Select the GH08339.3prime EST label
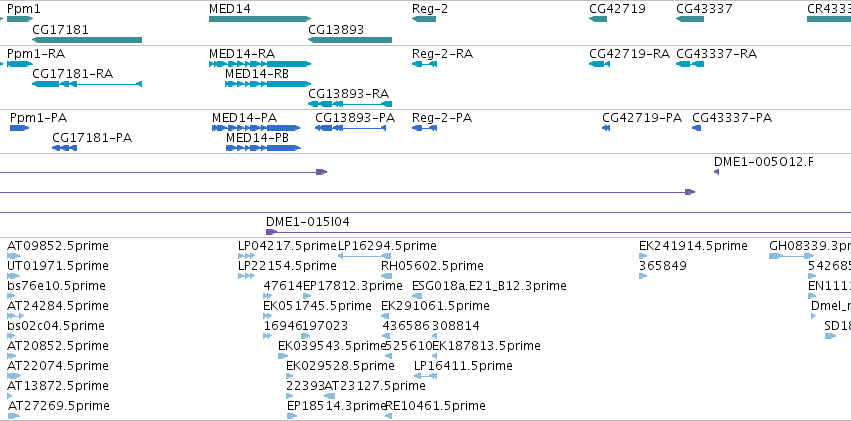 [x=809, y=245]
